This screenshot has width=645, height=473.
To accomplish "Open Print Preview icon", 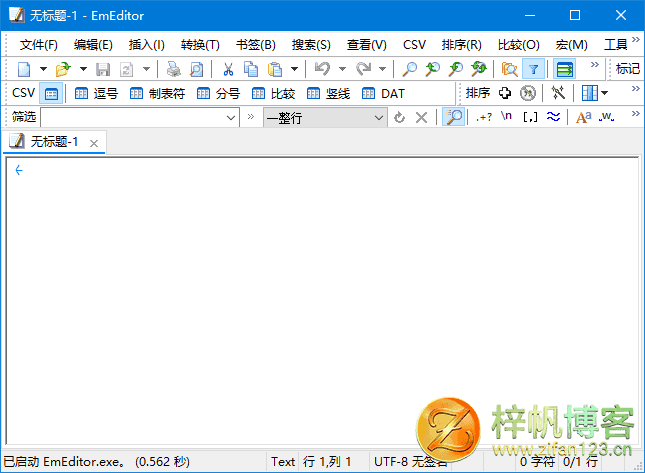I will (197, 69).
